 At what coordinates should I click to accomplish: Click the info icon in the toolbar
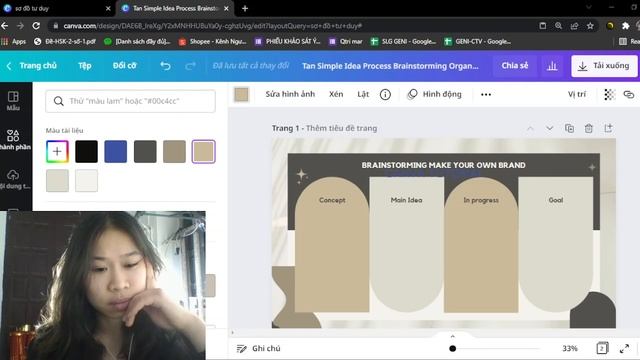[385, 94]
